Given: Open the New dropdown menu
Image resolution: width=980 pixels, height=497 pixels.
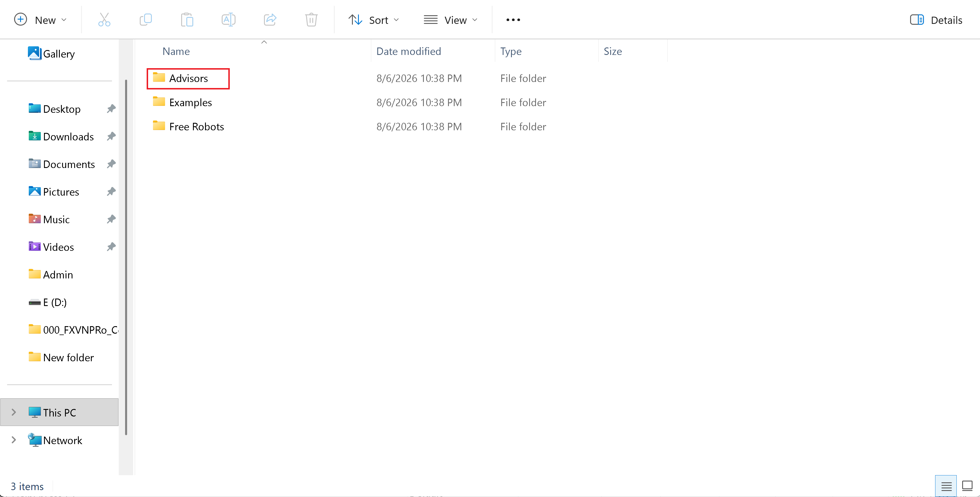Looking at the screenshot, I should 40,20.
